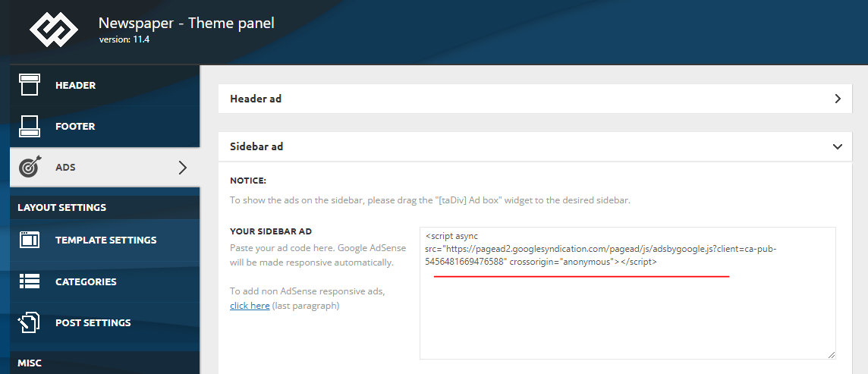Click the 'crossorigin="anonymous"' code text

click(x=564, y=262)
